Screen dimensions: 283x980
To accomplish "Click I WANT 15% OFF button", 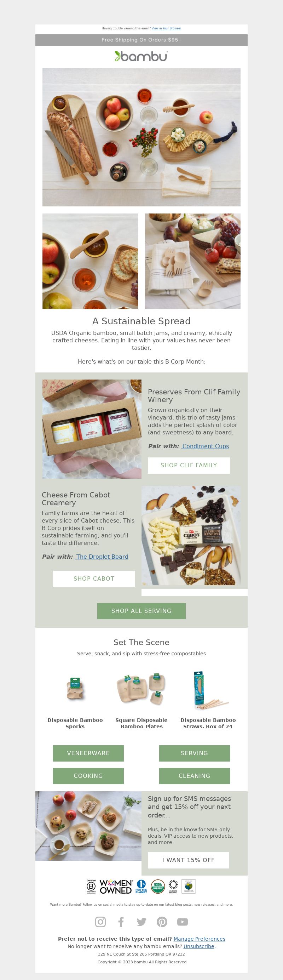I will (189, 860).
